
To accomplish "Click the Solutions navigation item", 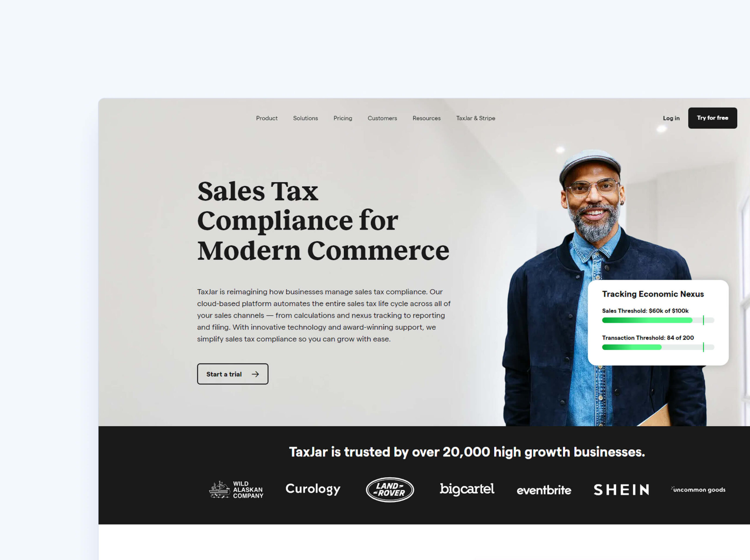I will coord(306,118).
